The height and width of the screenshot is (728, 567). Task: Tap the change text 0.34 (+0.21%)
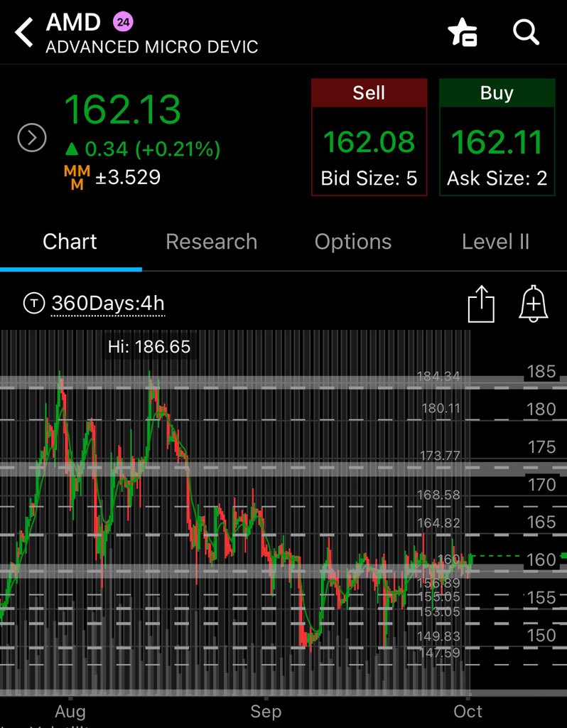pyautogui.click(x=143, y=149)
